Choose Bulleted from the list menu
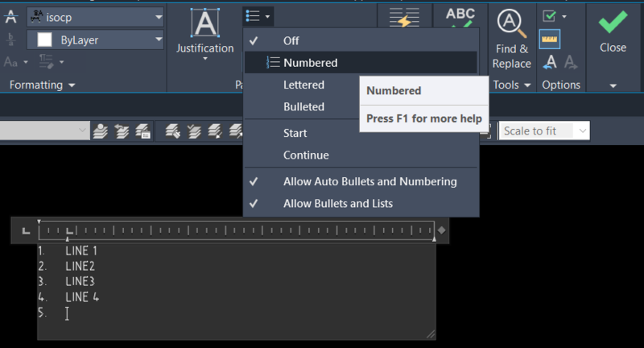The image size is (644, 348). 303,107
